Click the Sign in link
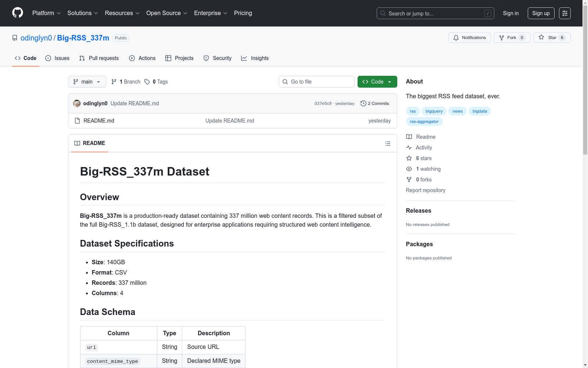588x368 pixels. point(511,13)
